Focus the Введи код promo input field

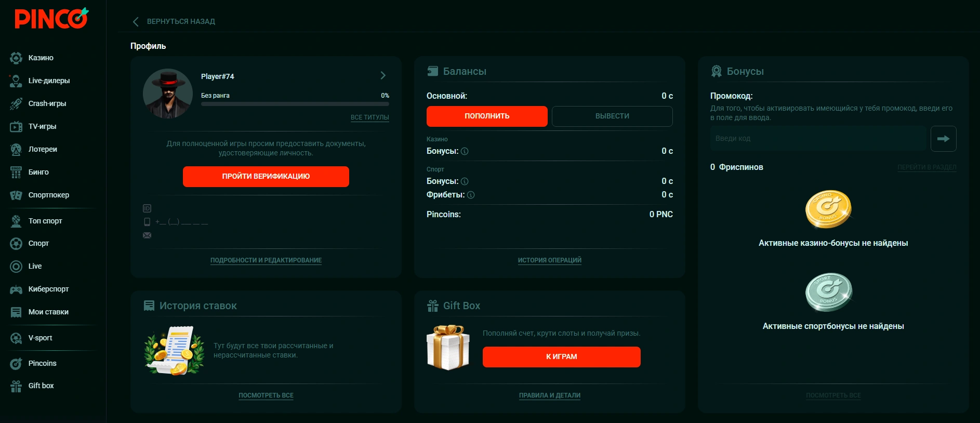tap(818, 139)
